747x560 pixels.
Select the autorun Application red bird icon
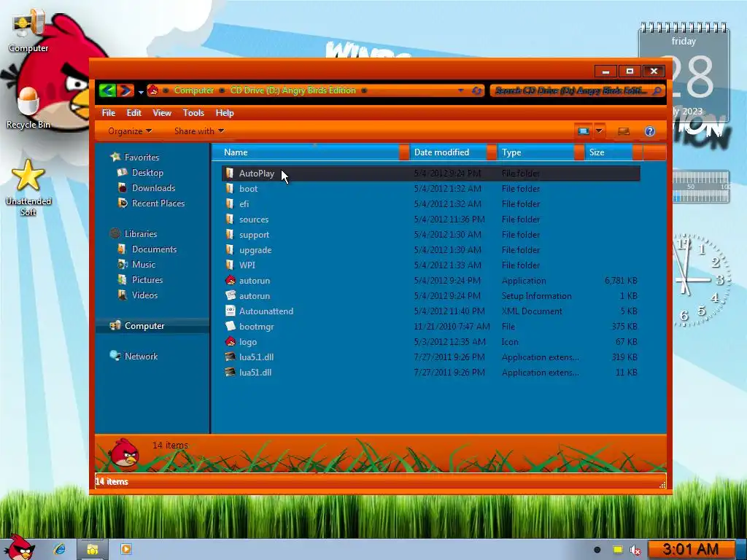(230, 280)
